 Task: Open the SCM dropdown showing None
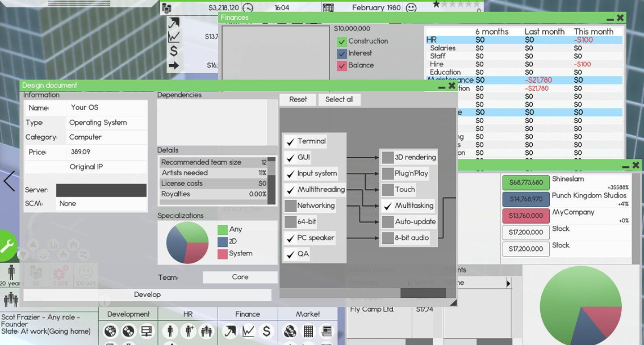[101, 204]
